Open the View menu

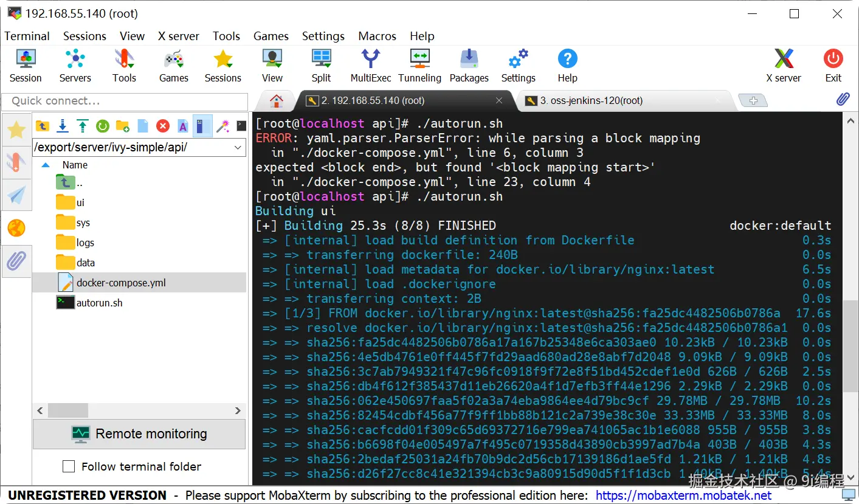[132, 36]
